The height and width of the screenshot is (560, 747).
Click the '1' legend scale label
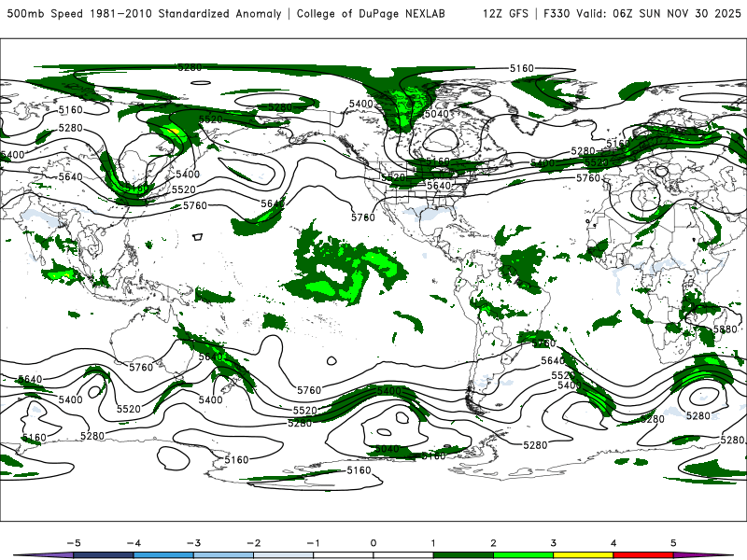[433, 543]
